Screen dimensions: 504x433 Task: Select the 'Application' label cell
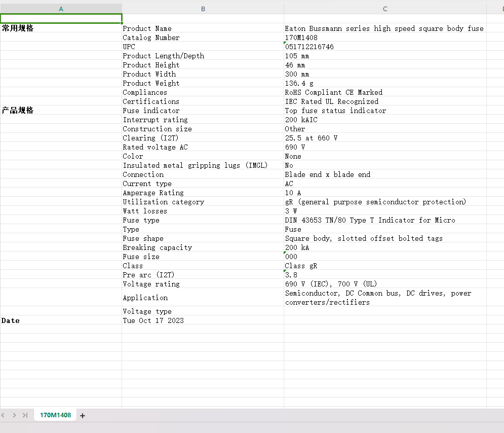click(x=203, y=298)
